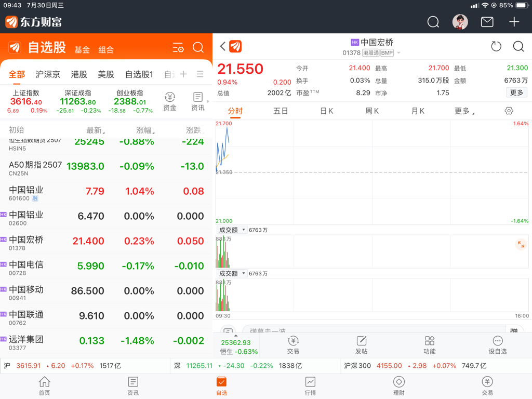Open the mail messages icon
Image resolution: width=532 pixels, height=399 pixels.
coord(487,22)
